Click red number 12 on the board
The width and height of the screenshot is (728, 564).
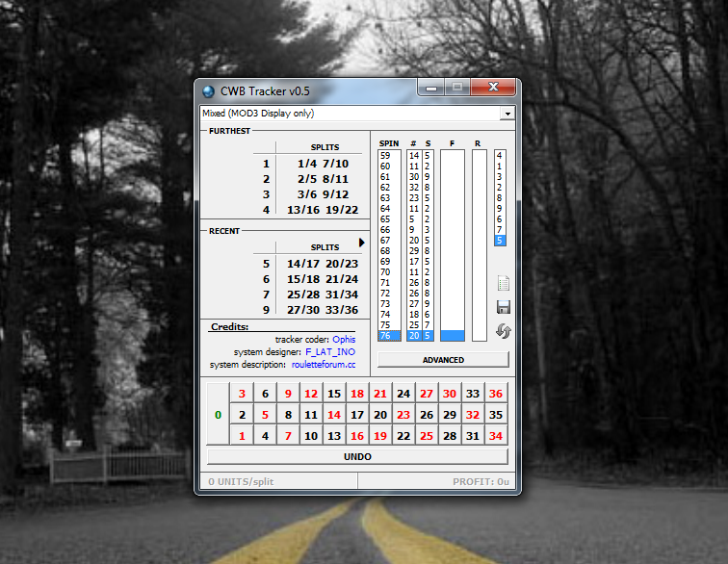pyautogui.click(x=311, y=394)
